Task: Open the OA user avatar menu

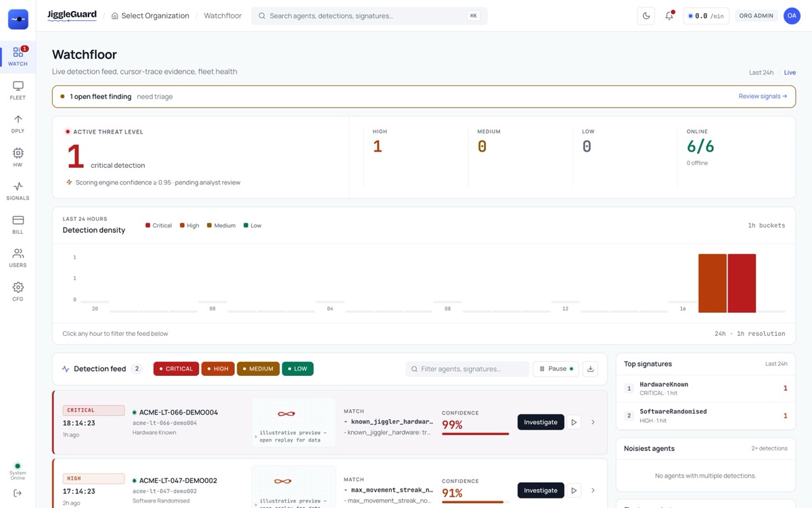Action: click(792, 16)
